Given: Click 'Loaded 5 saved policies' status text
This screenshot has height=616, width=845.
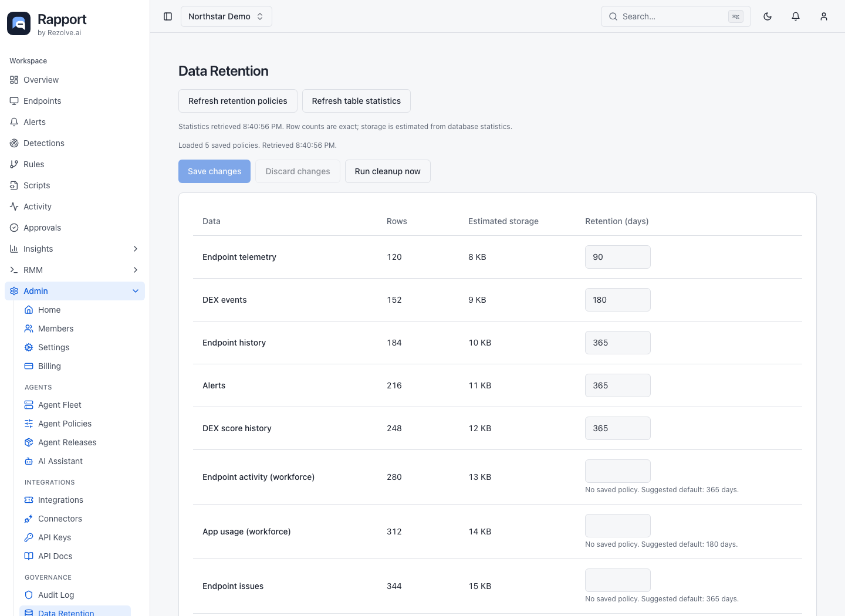Looking at the screenshot, I should click(x=218, y=145).
